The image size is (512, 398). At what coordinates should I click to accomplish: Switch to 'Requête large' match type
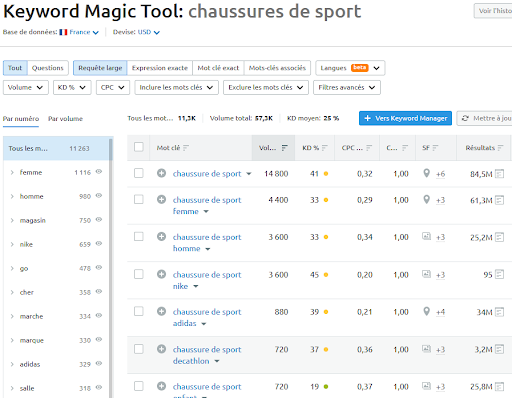click(100, 68)
